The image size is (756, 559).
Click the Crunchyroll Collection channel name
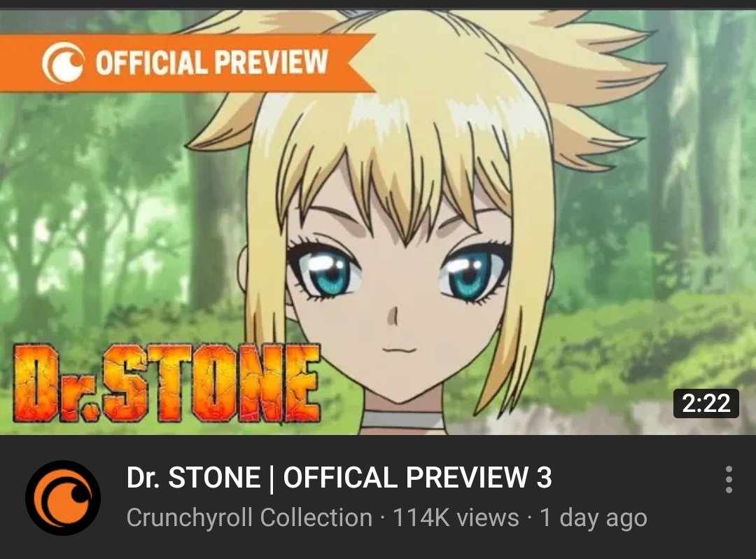[249, 518]
